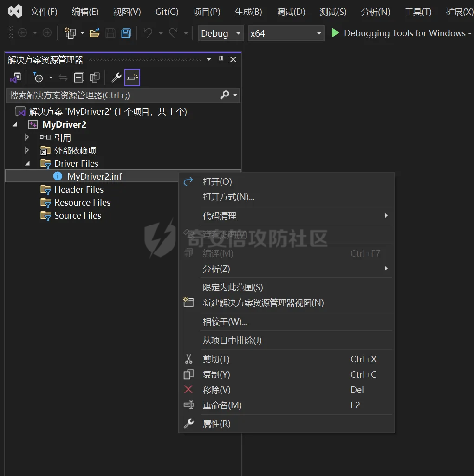474x476 pixels.
Task: Choose 限定为此范围(S) in the context menu
Action: (x=286, y=288)
